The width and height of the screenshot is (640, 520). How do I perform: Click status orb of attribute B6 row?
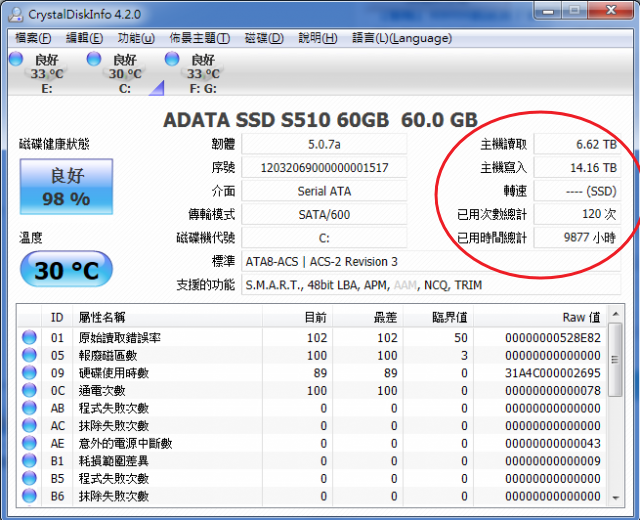pos(29,496)
